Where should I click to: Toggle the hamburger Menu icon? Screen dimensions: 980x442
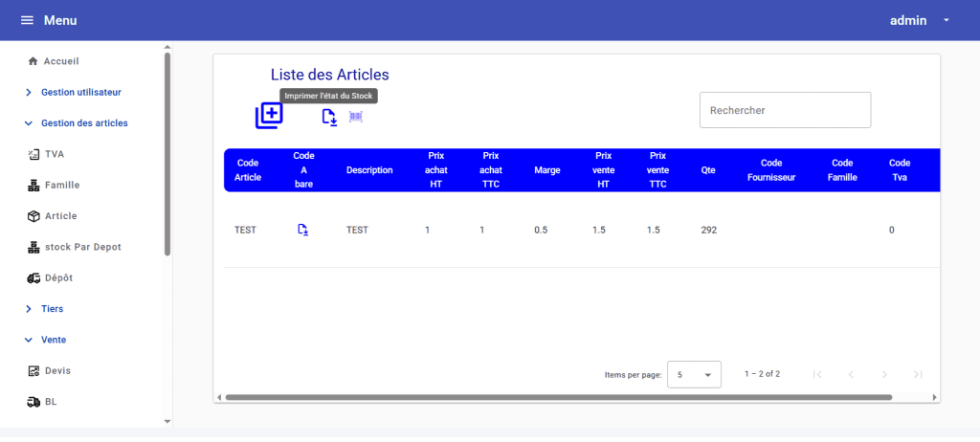[x=27, y=20]
